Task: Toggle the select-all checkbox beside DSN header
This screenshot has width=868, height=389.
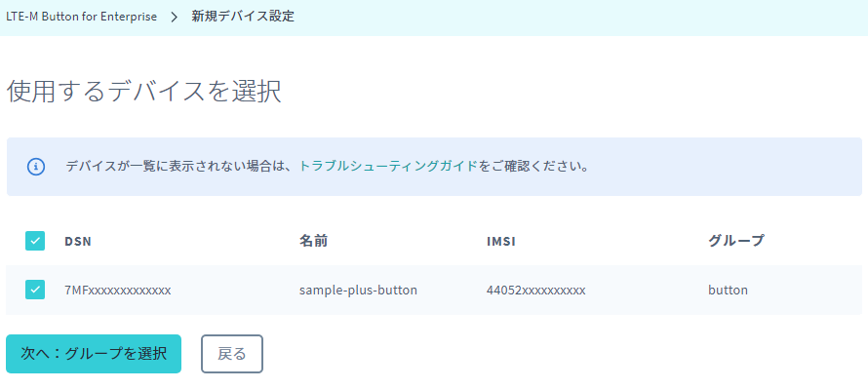Action: 35,241
